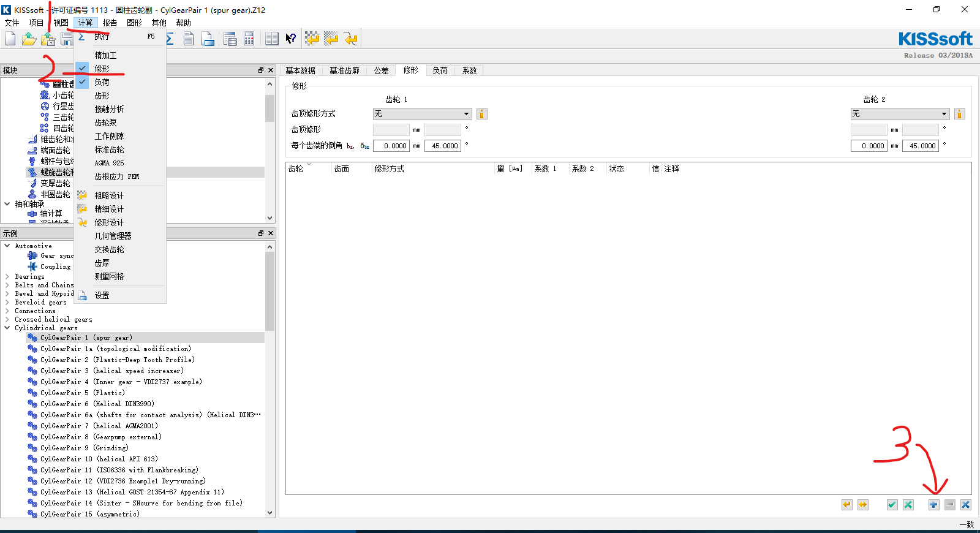Expand the Crossed helical gears node

pyautogui.click(x=7, y=320)
